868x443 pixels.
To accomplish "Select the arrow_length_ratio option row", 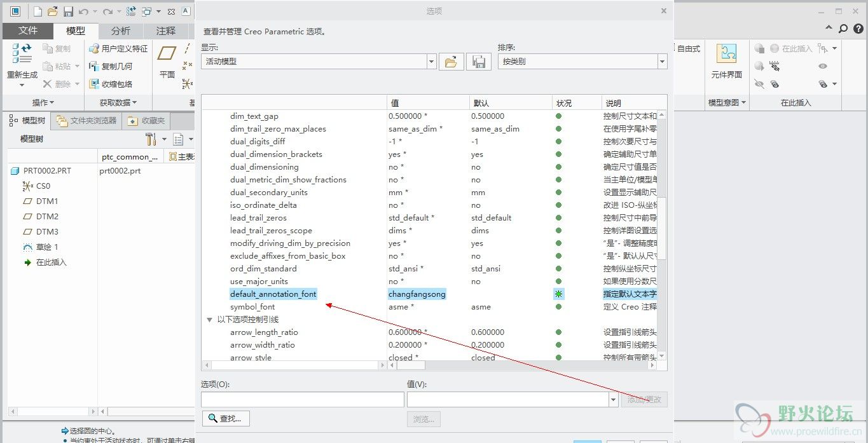I will 429,332.
